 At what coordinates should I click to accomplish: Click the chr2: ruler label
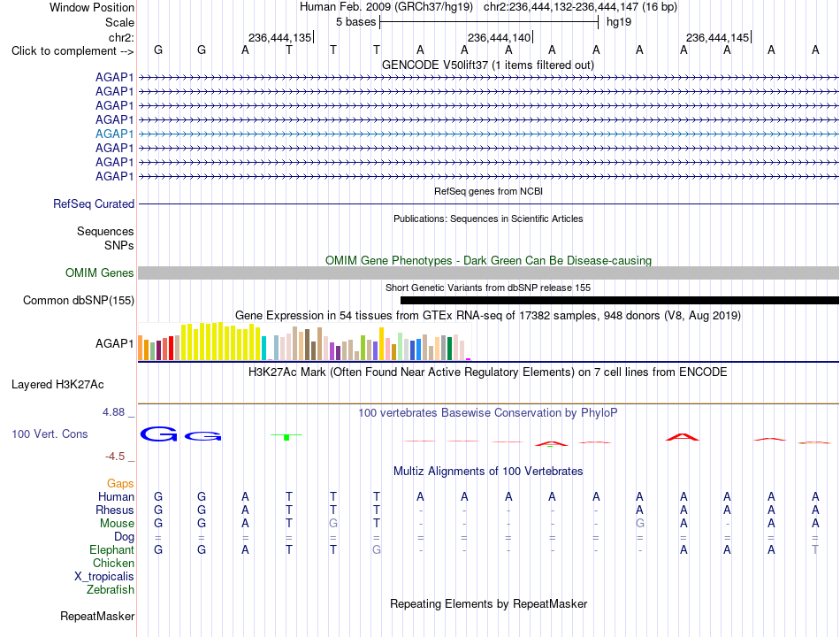point(121,37)
